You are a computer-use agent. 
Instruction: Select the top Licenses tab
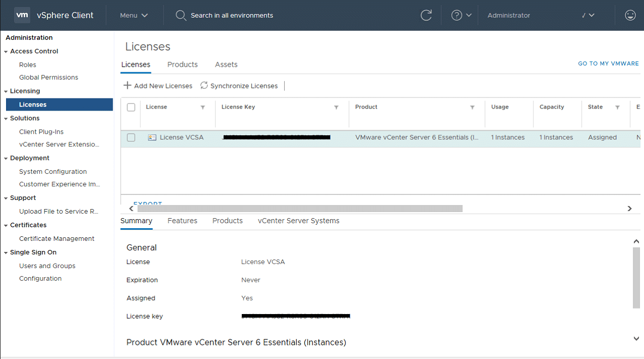pos(136,65)
